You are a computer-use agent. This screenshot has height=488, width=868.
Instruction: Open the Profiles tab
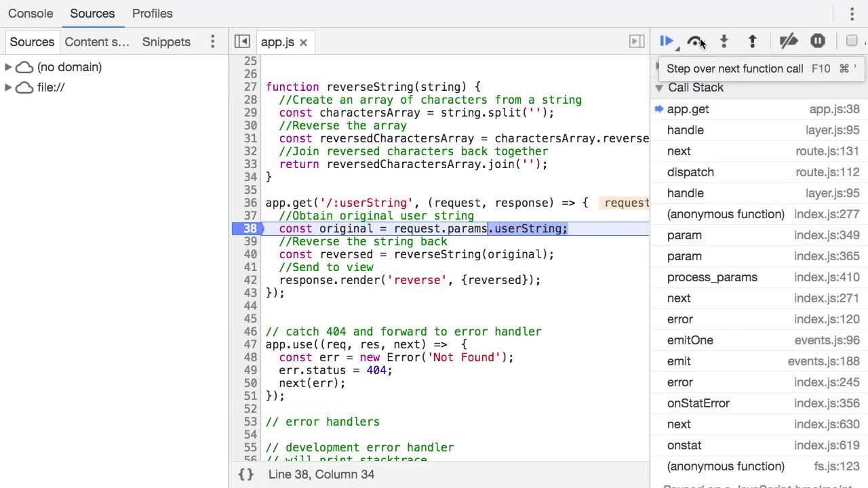coord(152,13)
